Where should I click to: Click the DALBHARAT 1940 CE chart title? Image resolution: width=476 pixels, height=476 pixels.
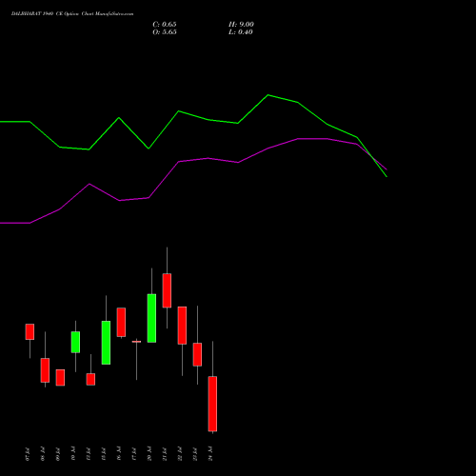(72, 14)
